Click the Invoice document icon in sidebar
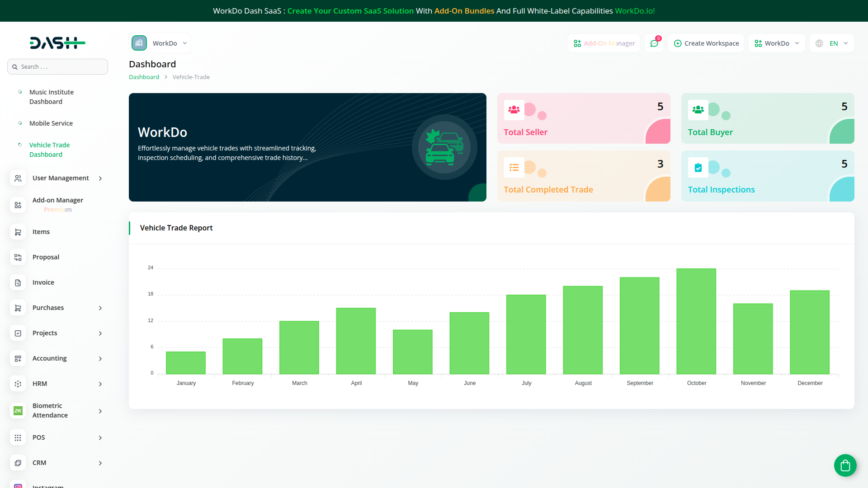The height and width of the screenshot is (488, 868). pos(18,282)
